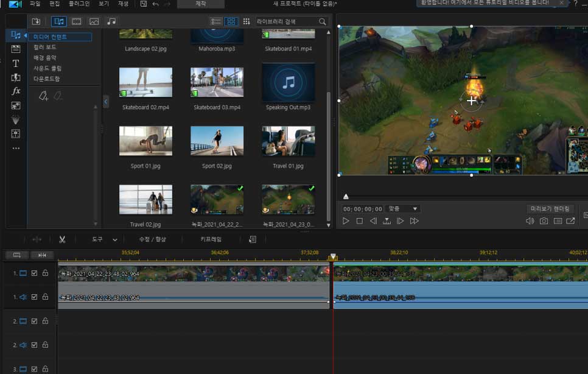Undock the preview window
Image resolution: width=588 pixels, height=374 pixels.
570,221
